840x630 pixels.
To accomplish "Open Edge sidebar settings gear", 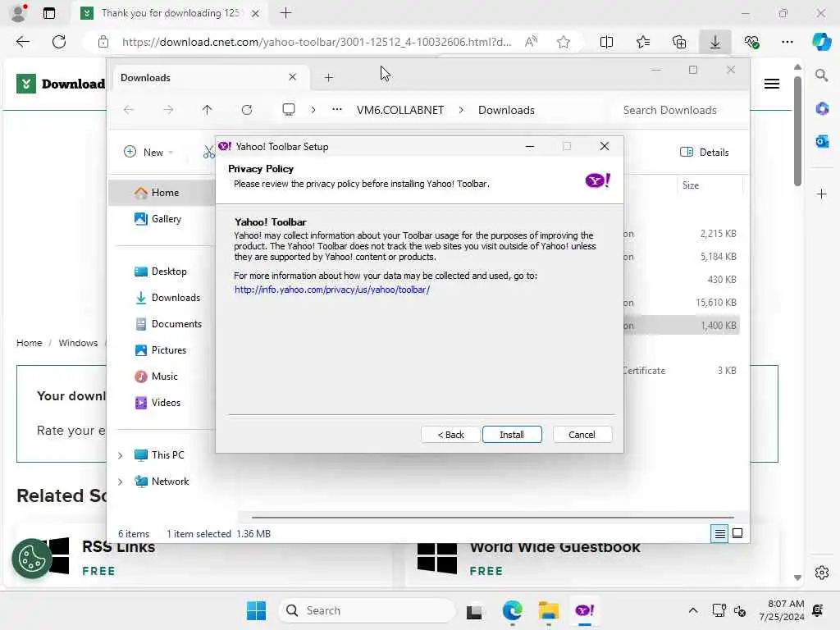I will tap(822, 573).
